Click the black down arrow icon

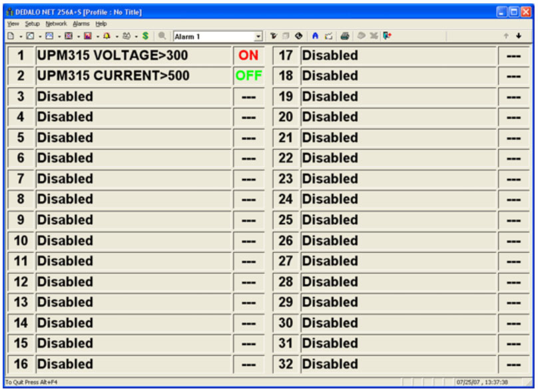519,36
